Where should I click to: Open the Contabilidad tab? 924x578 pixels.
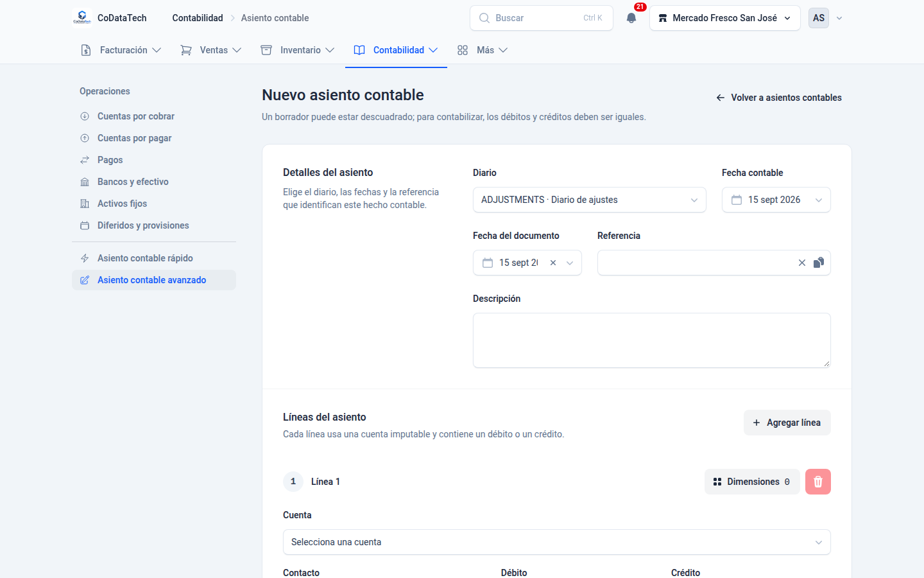pos(396,50)
